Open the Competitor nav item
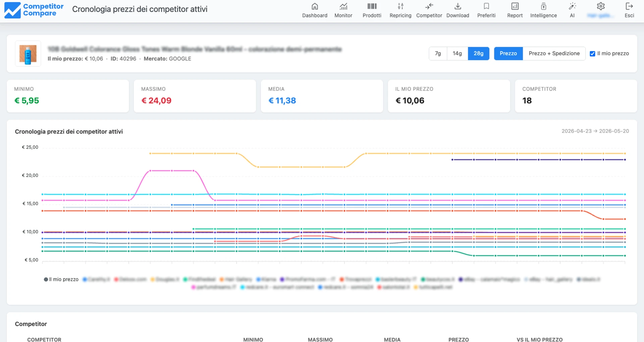The height and width of the screenshot is (342, 644). tap(429, 10)
